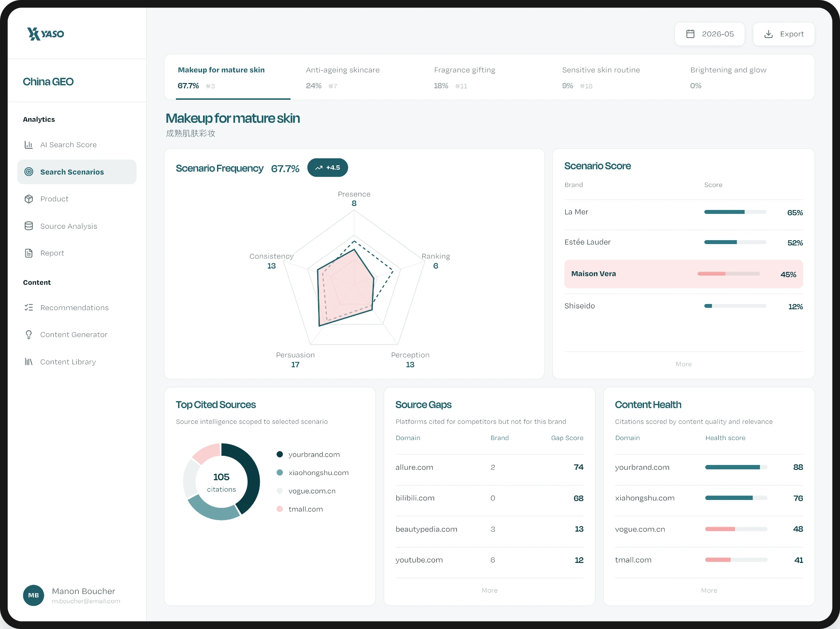Click the Persuasion 17 radar label
The image size is (840, 629).
coord(295,360)
